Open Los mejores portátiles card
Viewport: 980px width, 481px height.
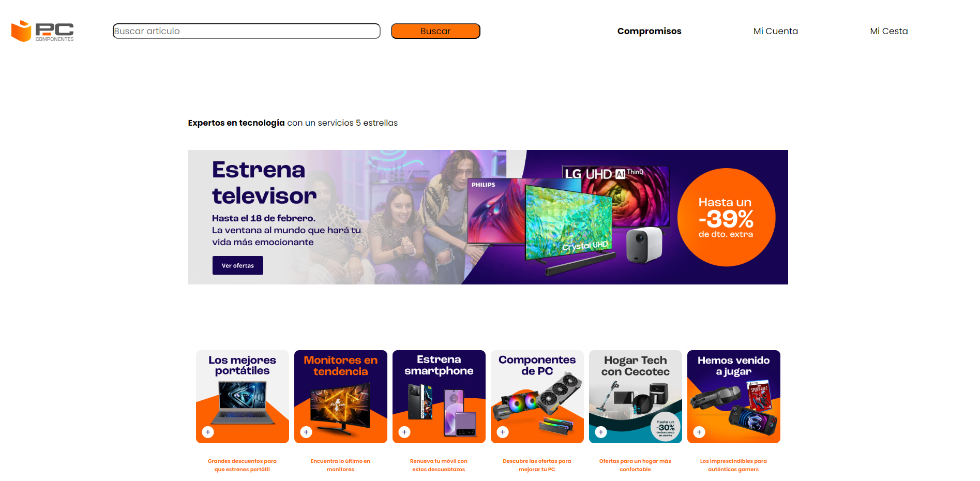tap(243, 397)
